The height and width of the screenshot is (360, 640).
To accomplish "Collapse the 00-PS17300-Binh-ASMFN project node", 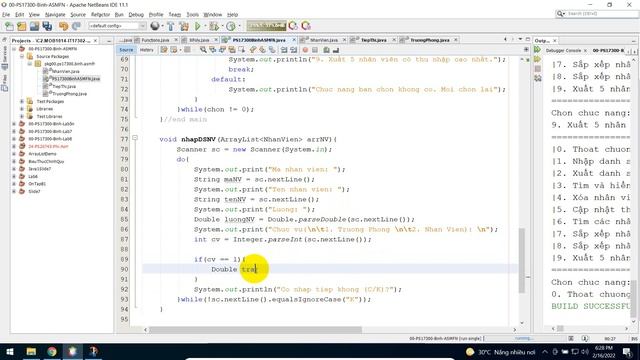I will pyautogui.click(x=14, y=49).
